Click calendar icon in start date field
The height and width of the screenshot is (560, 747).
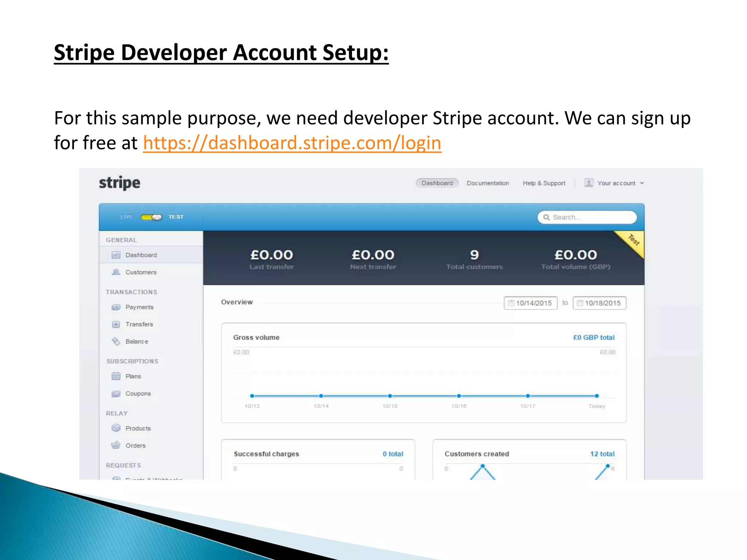511,303
